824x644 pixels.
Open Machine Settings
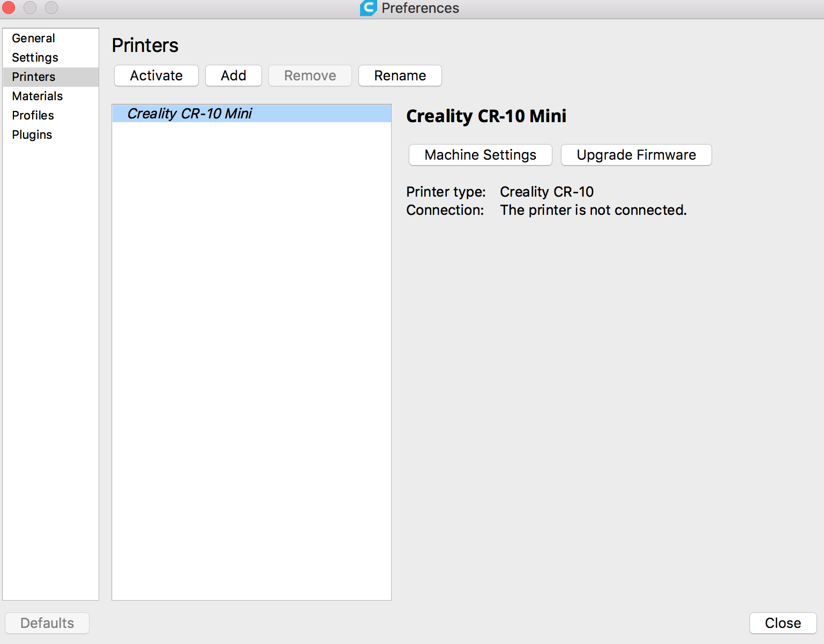(481, 155)
